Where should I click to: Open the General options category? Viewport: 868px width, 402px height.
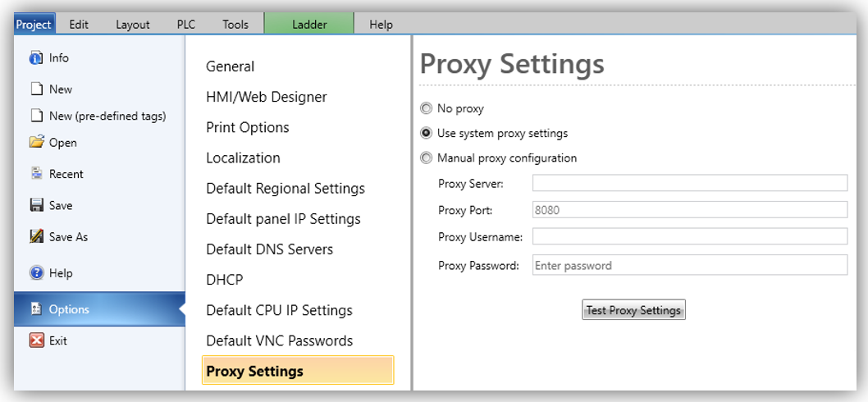231,66
